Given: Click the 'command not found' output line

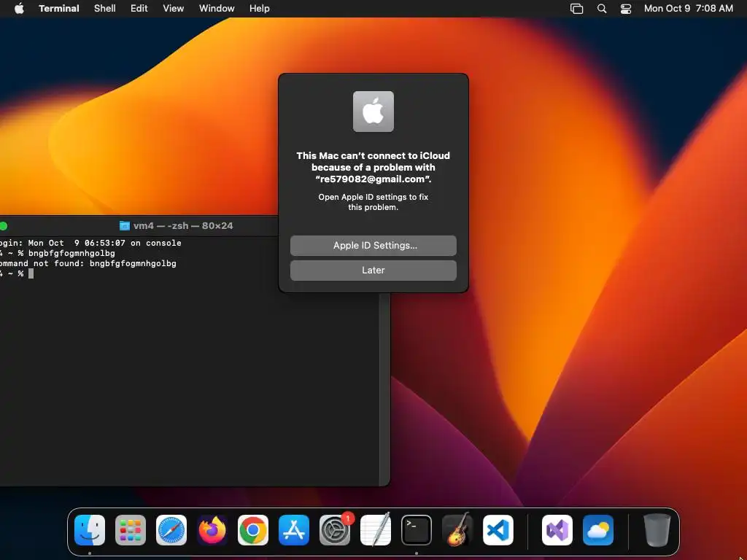Looking at the screenshot, I should click(x=88, y=263).
